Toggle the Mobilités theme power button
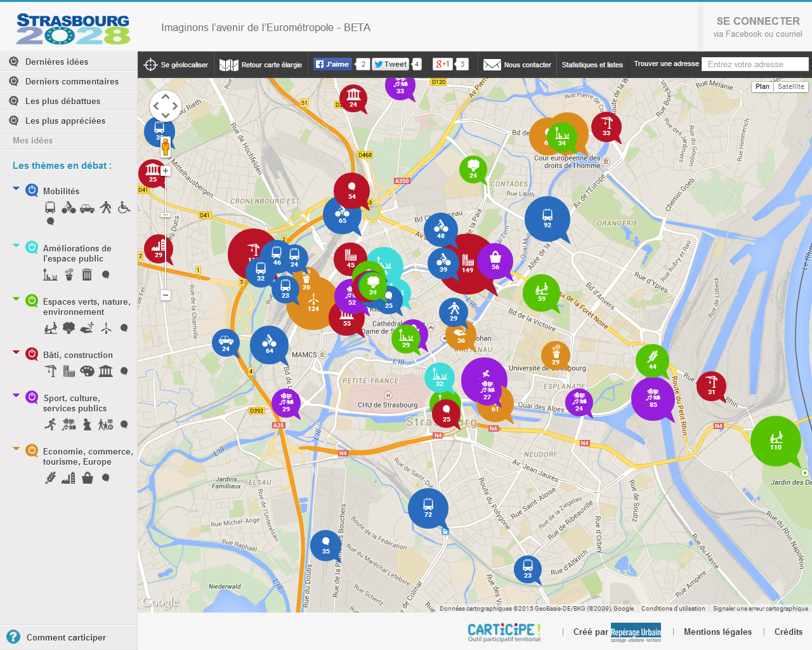 (32, 190)
